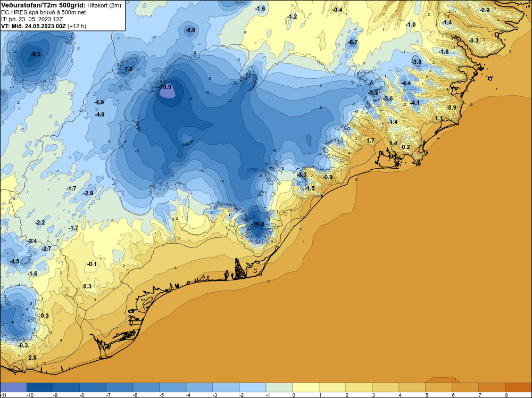Click the 2.8 temperature label

click(x=32, y=358)
